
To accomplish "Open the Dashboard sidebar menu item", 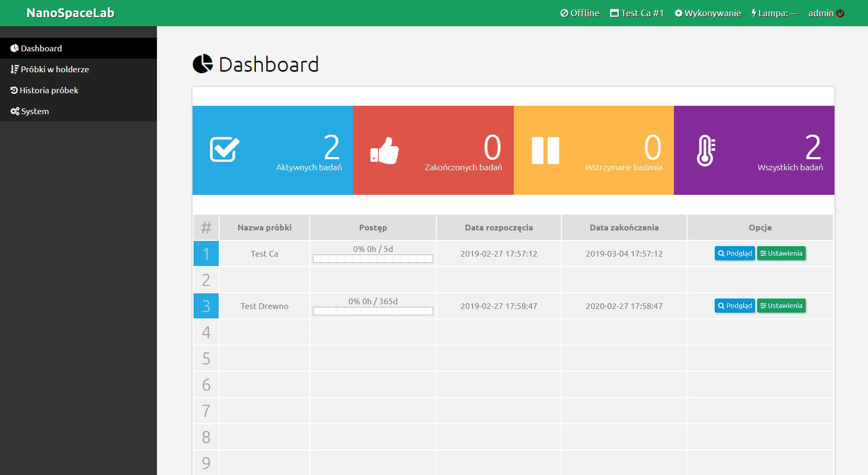I will pyautogui.click(x=41, y=48).
